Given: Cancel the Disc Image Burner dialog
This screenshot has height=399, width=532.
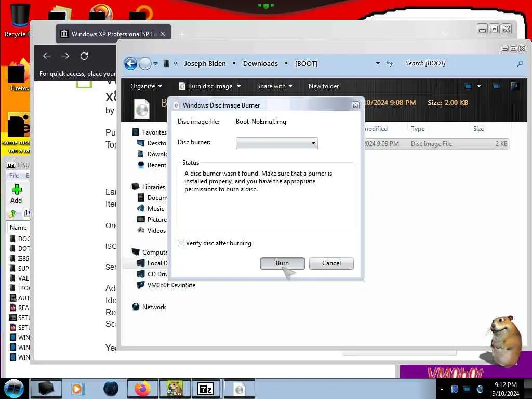Looking at the screenshot, I should (x=331, y=263).
